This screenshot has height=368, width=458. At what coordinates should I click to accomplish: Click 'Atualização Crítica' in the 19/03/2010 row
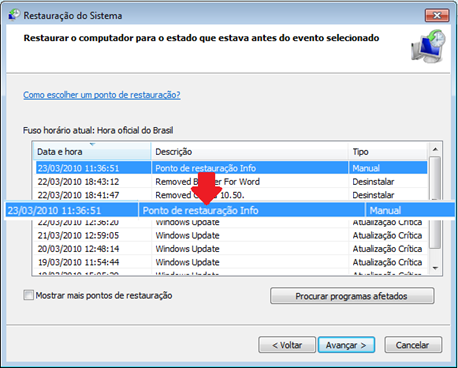(387, 262)
